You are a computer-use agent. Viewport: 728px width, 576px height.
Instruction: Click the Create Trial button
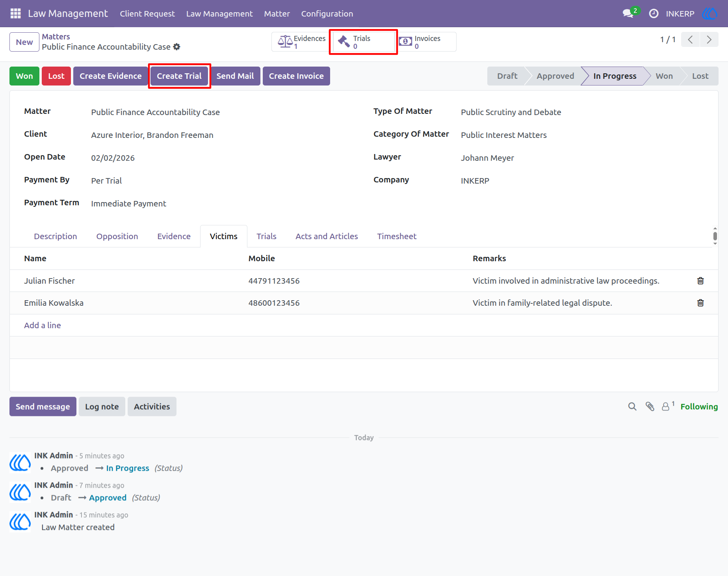[179, 76]
